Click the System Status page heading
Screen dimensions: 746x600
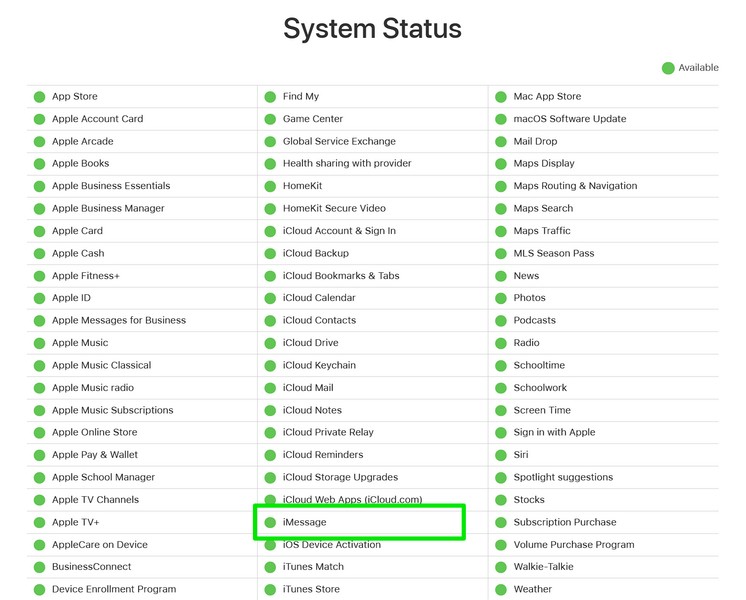[x=372, y=28]
